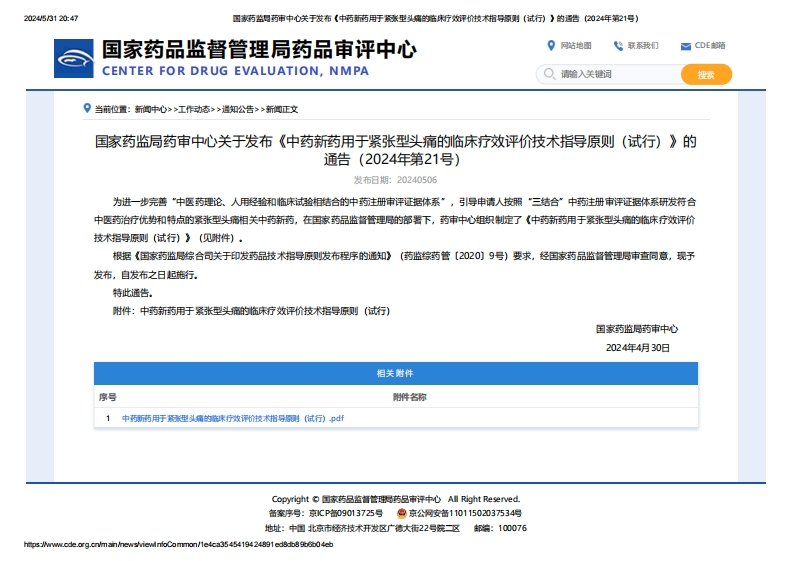Select 通知公告 in the breadcrumb

point(238,109)
